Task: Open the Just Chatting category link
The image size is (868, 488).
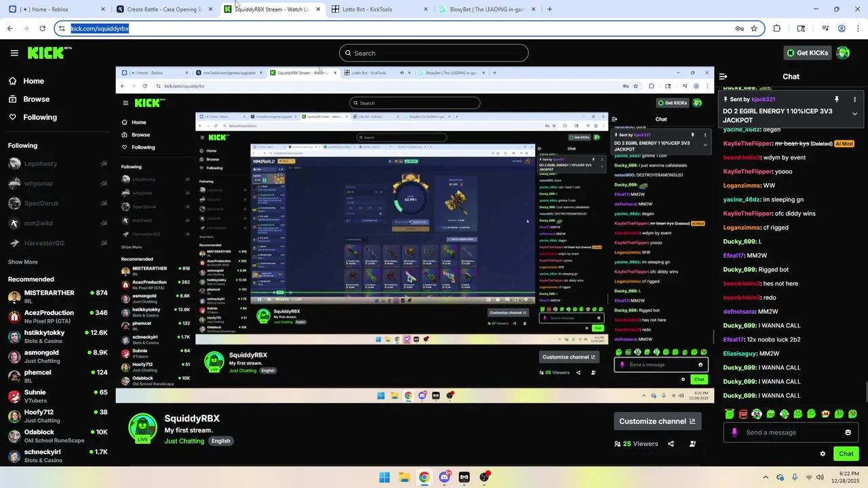Action: click(184, 441)
